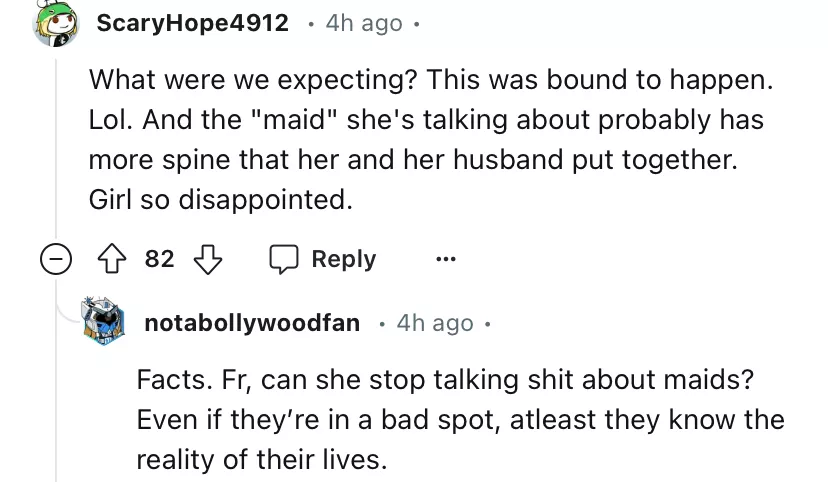Downvote ScaryHope4912's comment

click(206, 259)
